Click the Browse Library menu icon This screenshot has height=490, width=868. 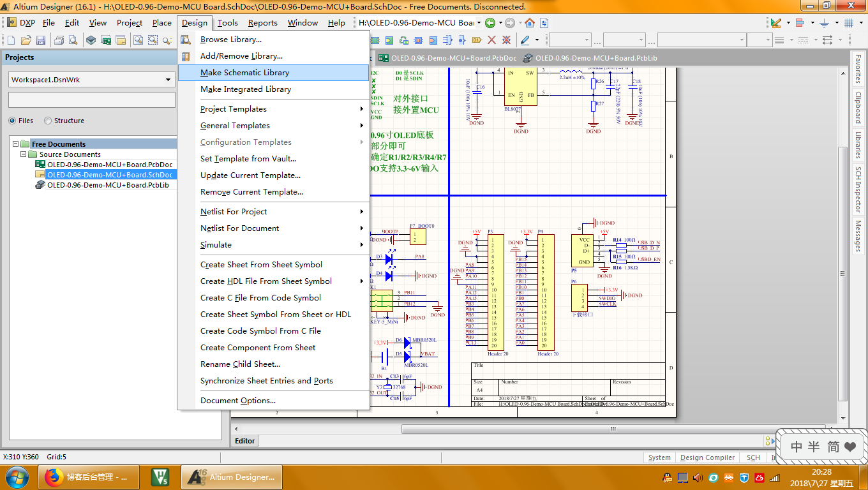(x=186, y=40)
